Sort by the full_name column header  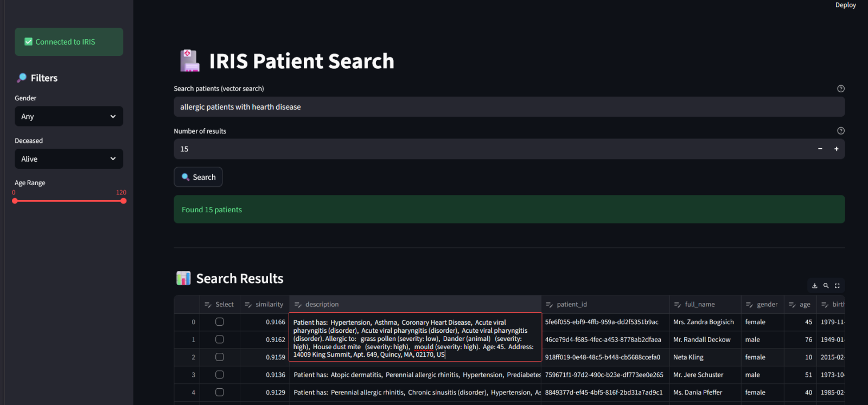pos(699,305)
